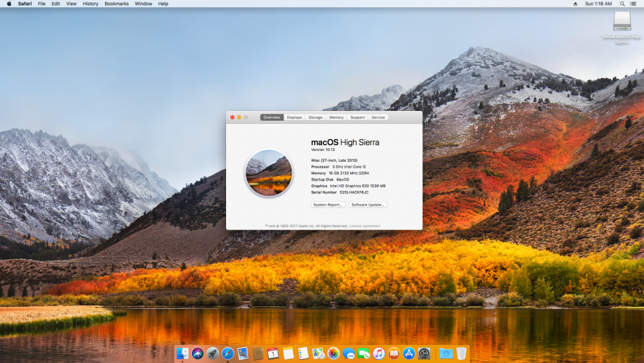This screenshot has width=644, height=363.
Task: Open Spotlight search magnifier
Action: [622, 4]
